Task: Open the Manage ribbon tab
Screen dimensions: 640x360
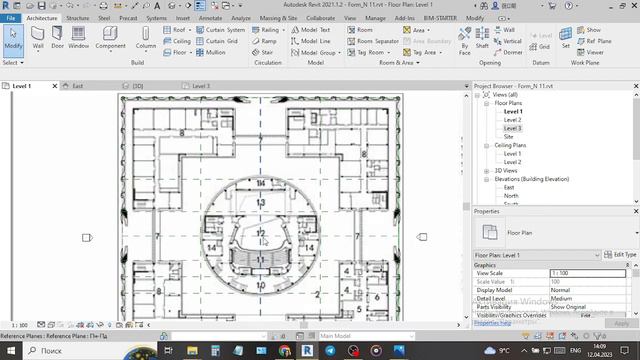Action: coord(375,18)
